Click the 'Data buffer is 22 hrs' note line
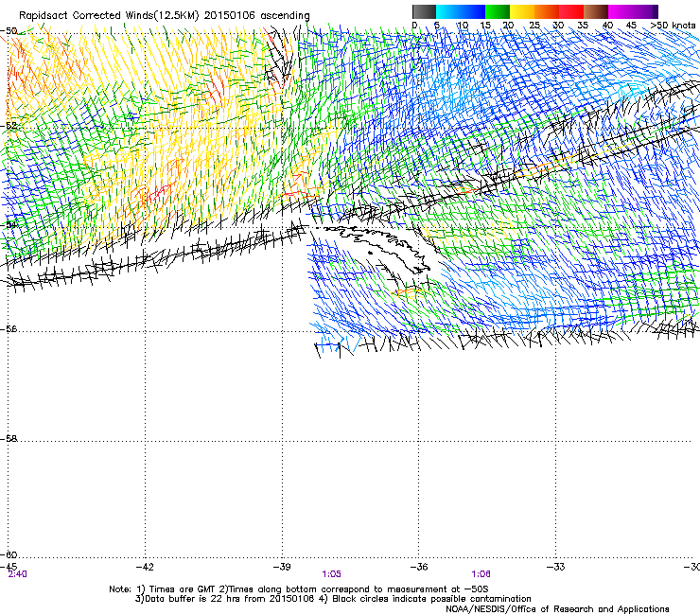 coord(333,599)
